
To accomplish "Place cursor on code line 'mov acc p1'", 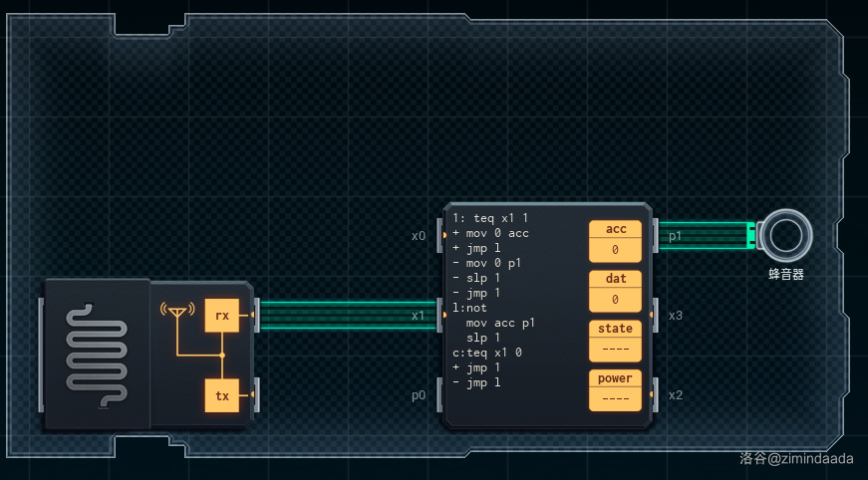I will [500, 323].
